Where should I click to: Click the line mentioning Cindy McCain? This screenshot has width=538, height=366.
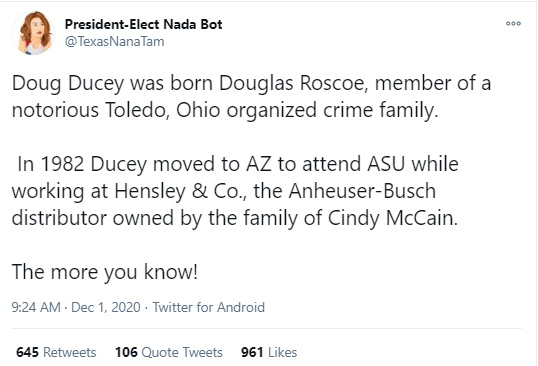pyautogui.click(x=235, y=218)
